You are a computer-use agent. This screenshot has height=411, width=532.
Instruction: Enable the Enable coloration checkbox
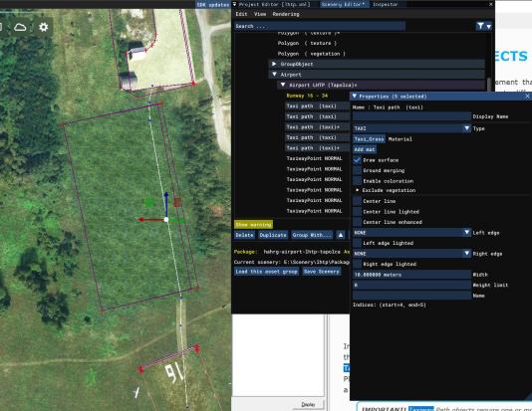point(358,181)
